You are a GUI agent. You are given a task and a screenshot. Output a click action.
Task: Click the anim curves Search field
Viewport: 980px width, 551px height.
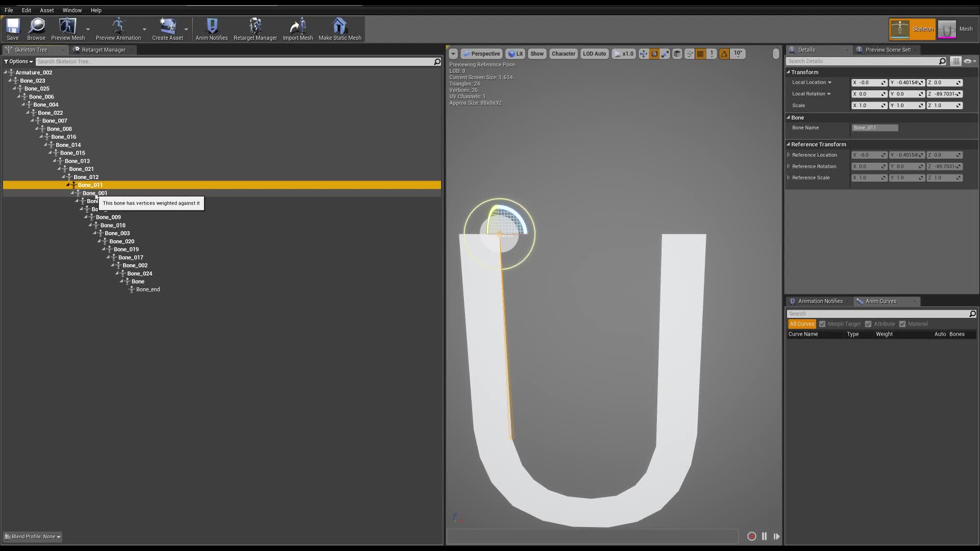pos(878,314)
